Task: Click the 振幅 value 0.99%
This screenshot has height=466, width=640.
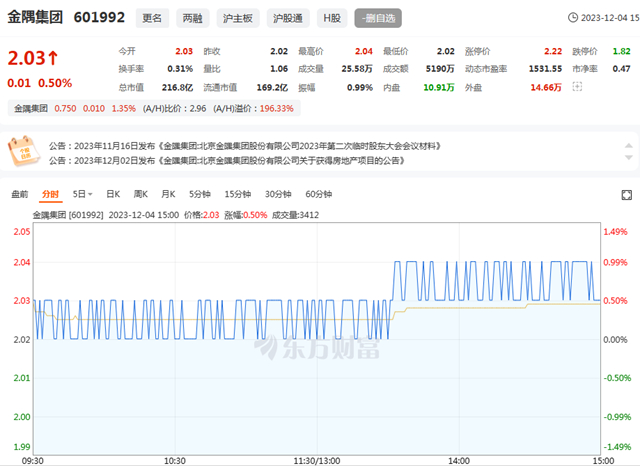Action: (x=360, y=87)
